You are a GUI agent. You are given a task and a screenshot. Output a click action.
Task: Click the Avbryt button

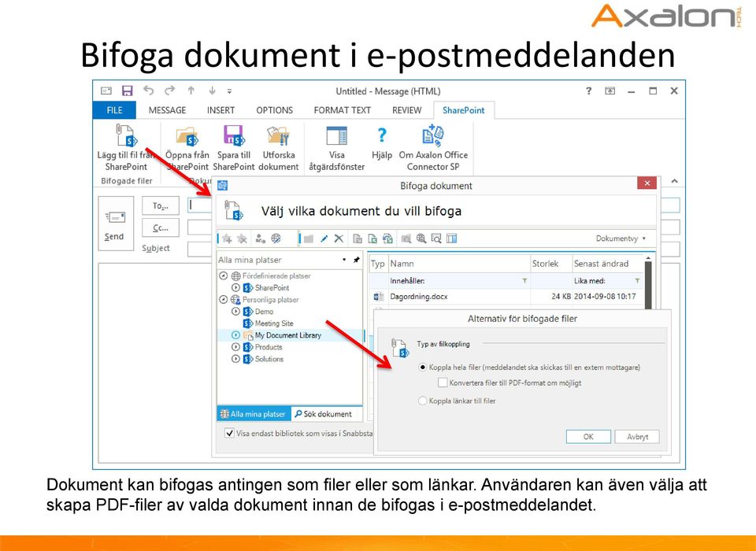[x=637, y=437]
